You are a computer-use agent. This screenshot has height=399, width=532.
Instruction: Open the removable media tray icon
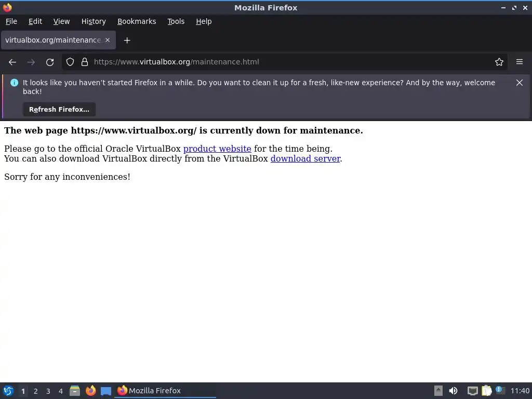pos(438,391)
